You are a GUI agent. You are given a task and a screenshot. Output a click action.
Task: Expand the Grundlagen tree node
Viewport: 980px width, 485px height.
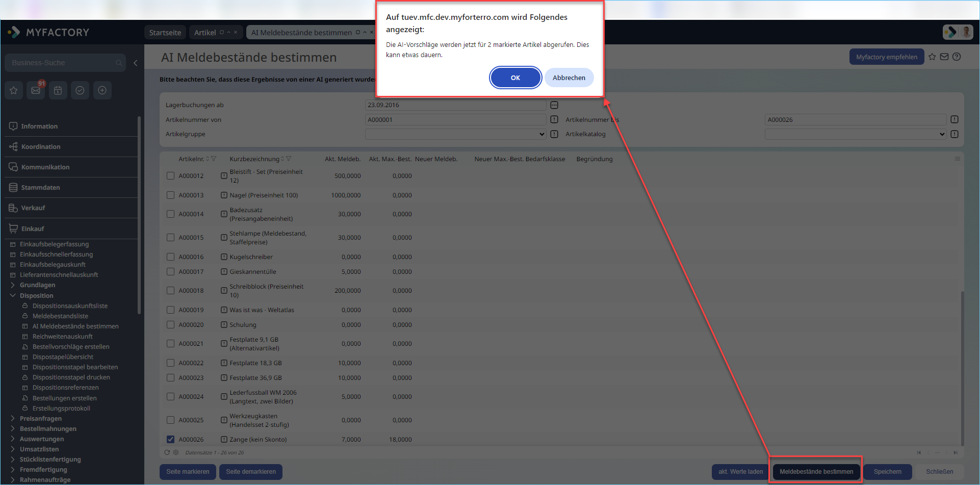[x=13, y=285]
